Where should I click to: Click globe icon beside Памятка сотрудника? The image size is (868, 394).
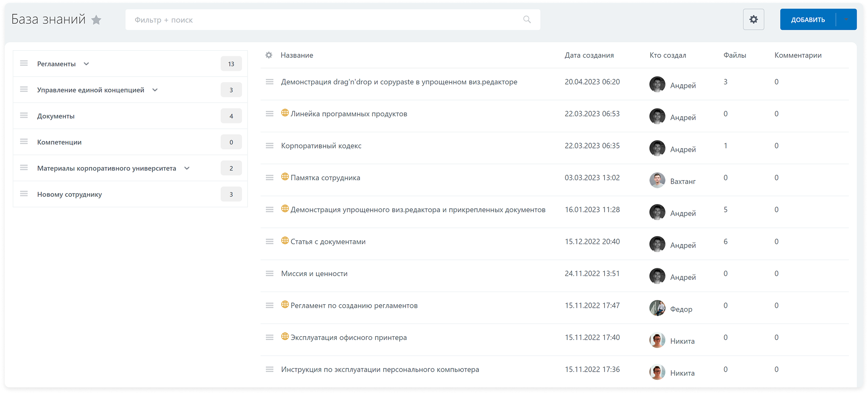tap(285, 177)
